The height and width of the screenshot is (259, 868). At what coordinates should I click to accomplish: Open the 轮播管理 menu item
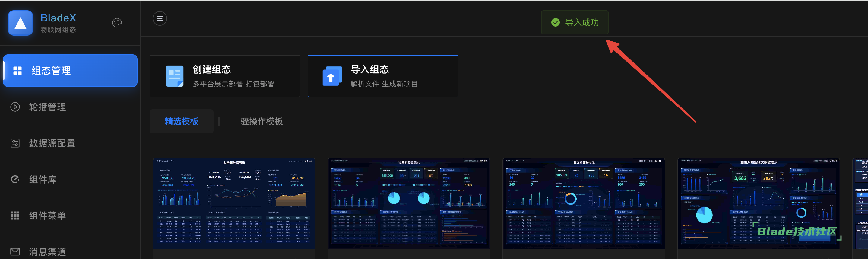(47, 107)
